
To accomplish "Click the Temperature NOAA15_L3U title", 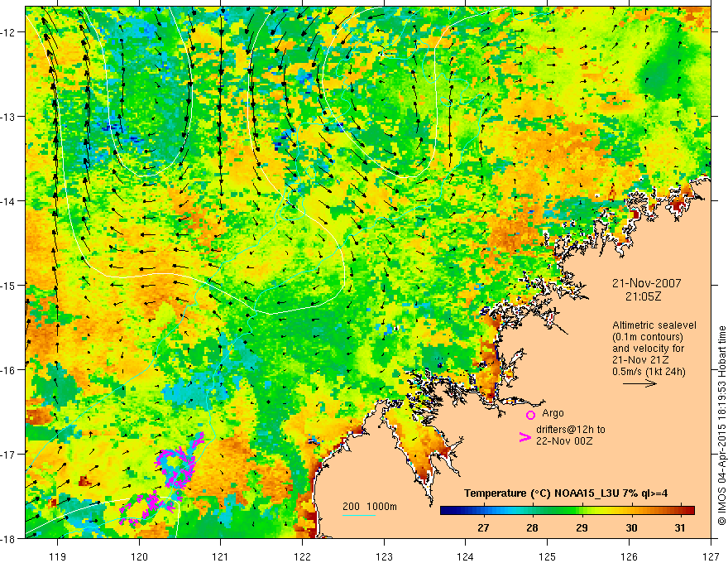I will pyautogui.click(x=566, y=493).
